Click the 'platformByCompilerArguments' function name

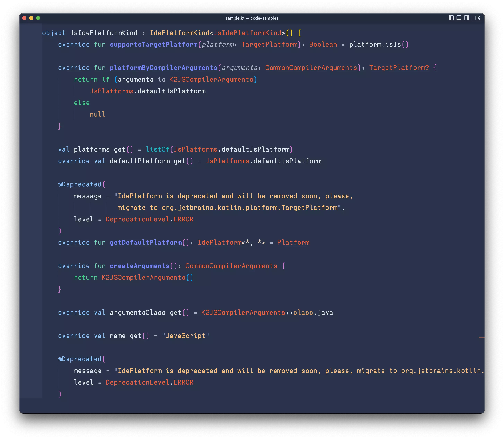point(163,68)
